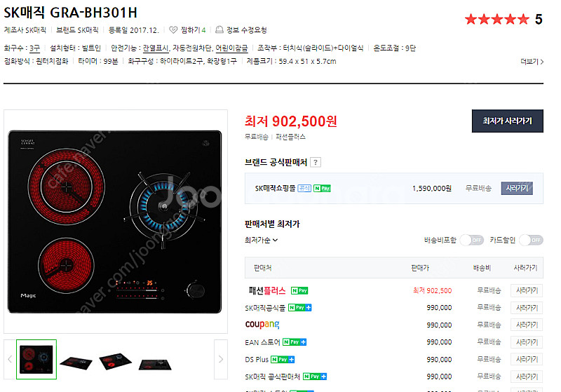
Task: Click the bell icon for 정보 수정요청
Action: click(x=219, y=29)
